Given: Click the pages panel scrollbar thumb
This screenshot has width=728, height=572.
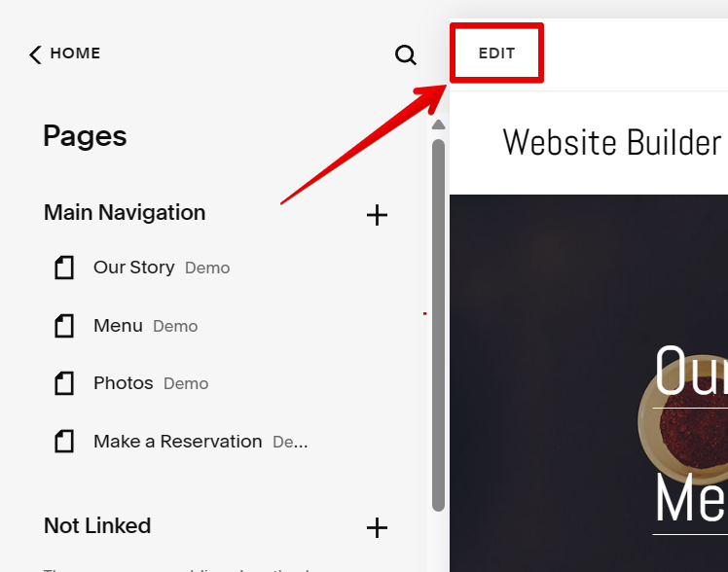Looking at the screenshot, I should (438, 321).
